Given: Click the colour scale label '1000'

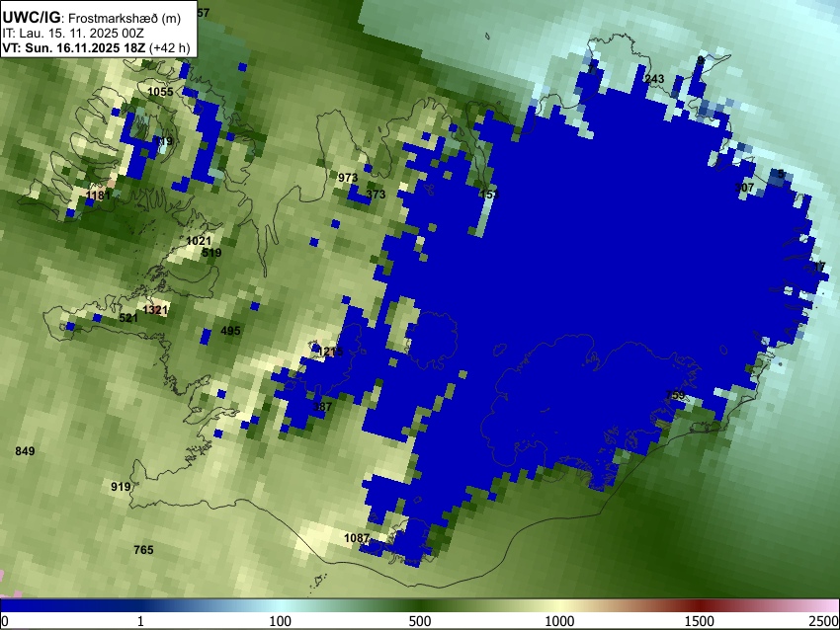Looking at the screenshot, I should 559,621.
